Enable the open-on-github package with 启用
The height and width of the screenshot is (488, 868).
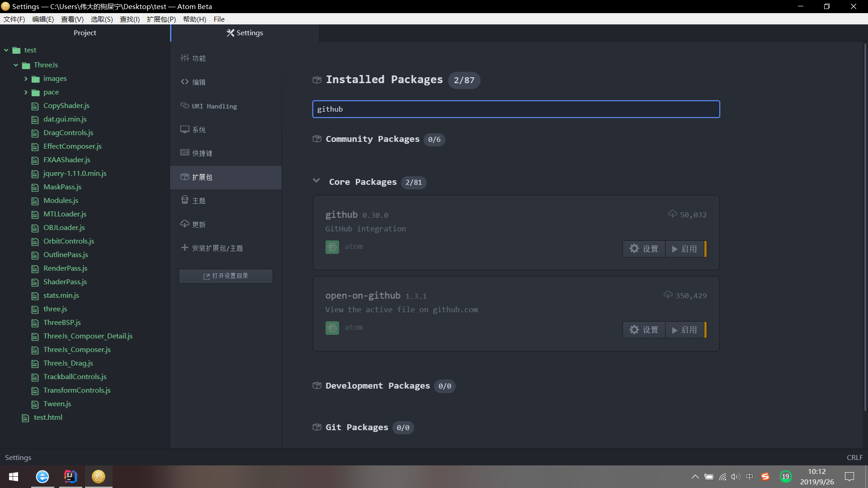point(684,330)
